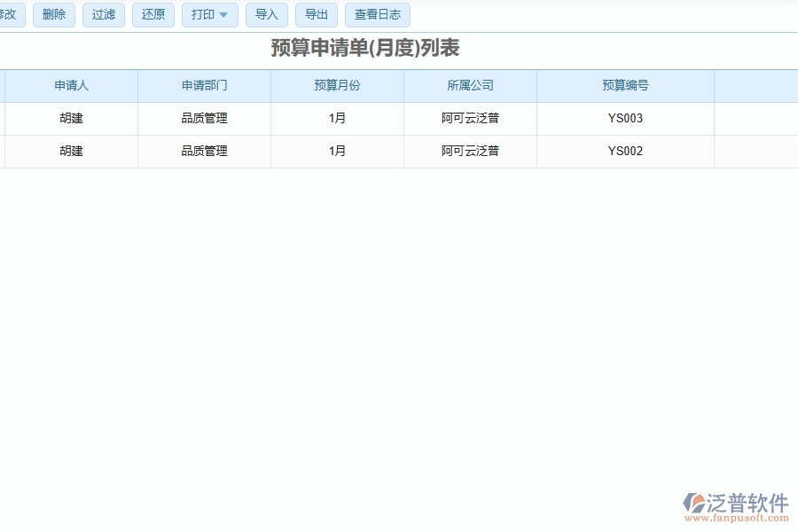Image resolution: width=798 pixels, height=532 pixels.
Task: Click the 修改 (Edit) toolbar button
Action: click(9, 14)
